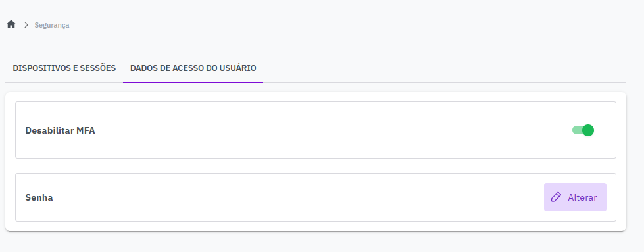Turn off the Desabilitar MFA switch

pos(583,130)
